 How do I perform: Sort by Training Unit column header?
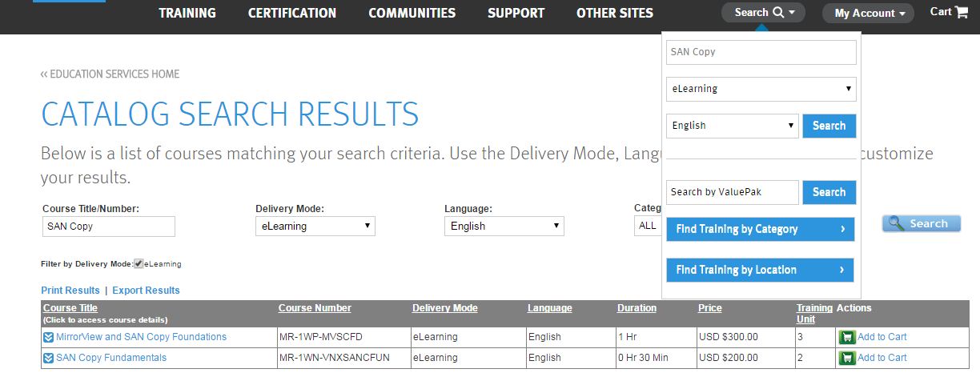point(814,313)
